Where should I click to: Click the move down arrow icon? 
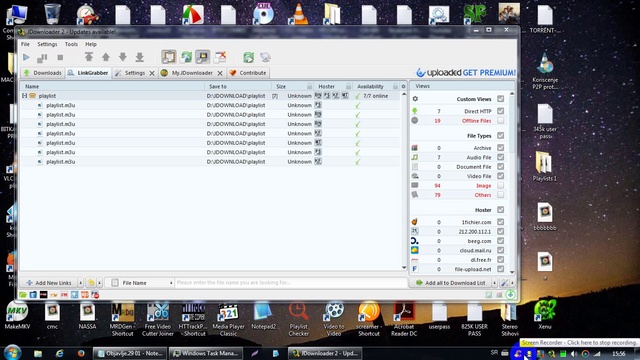click(123, 57)
